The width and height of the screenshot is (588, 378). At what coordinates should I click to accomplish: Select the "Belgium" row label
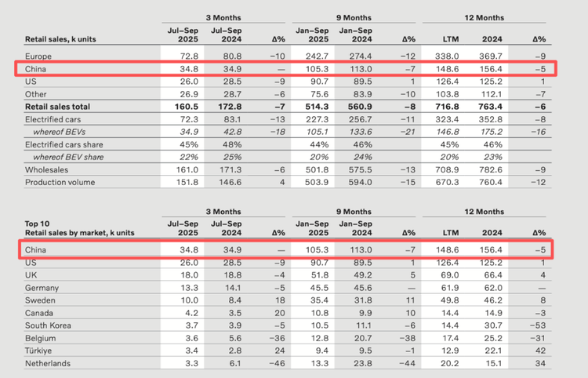coord(41,337)
